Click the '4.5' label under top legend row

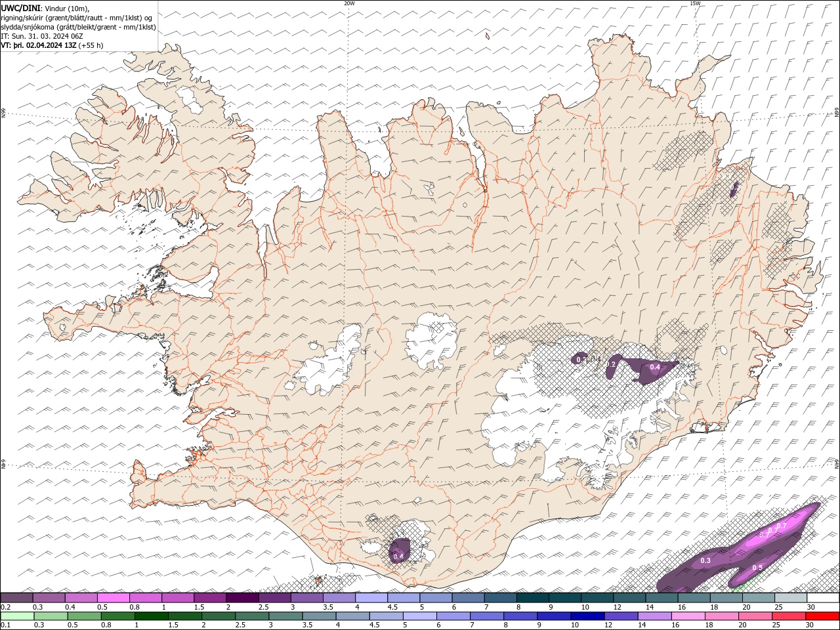(x=392, y=607)
